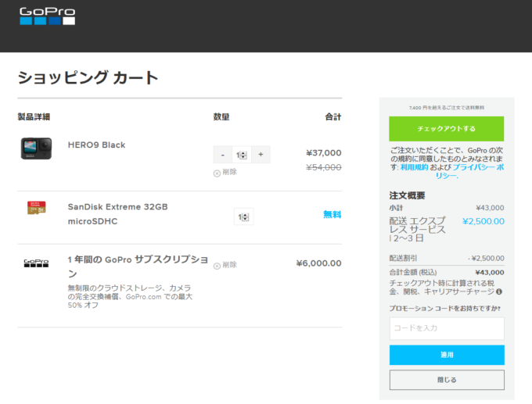This screenshot has width=532, height=404.
Task: Click the tax info icon beside キャリアサーチャージ
Action: [x=499, y=291]
